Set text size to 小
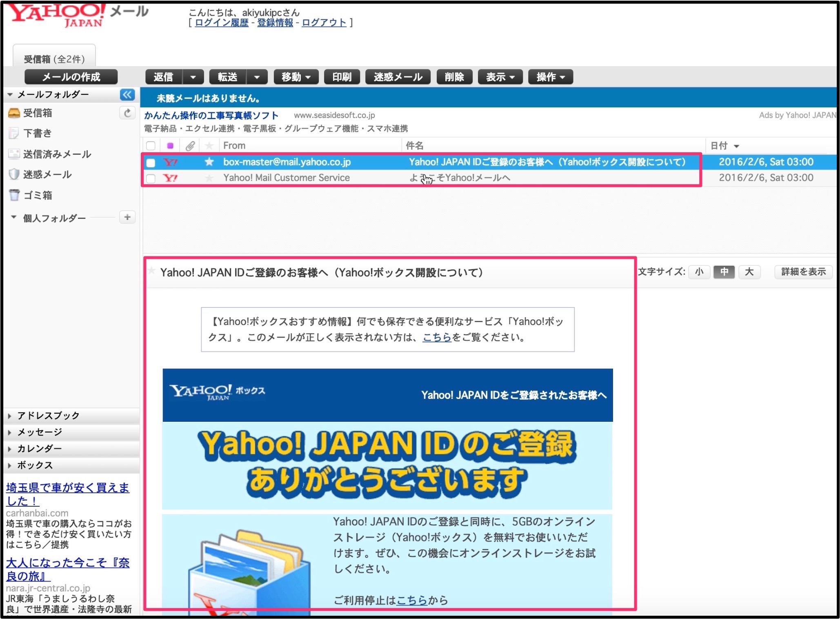Viewport: 840px width, 619px height. point(699,272)
